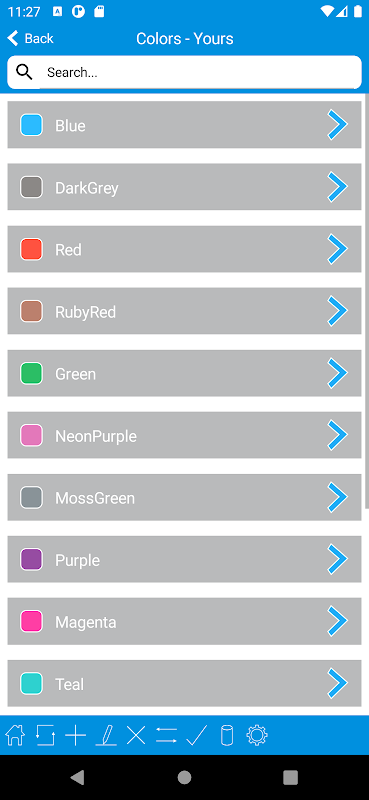Tap the Green color swatch
Image resolution: width=369 pixels, height=800 pixels.
31,373
